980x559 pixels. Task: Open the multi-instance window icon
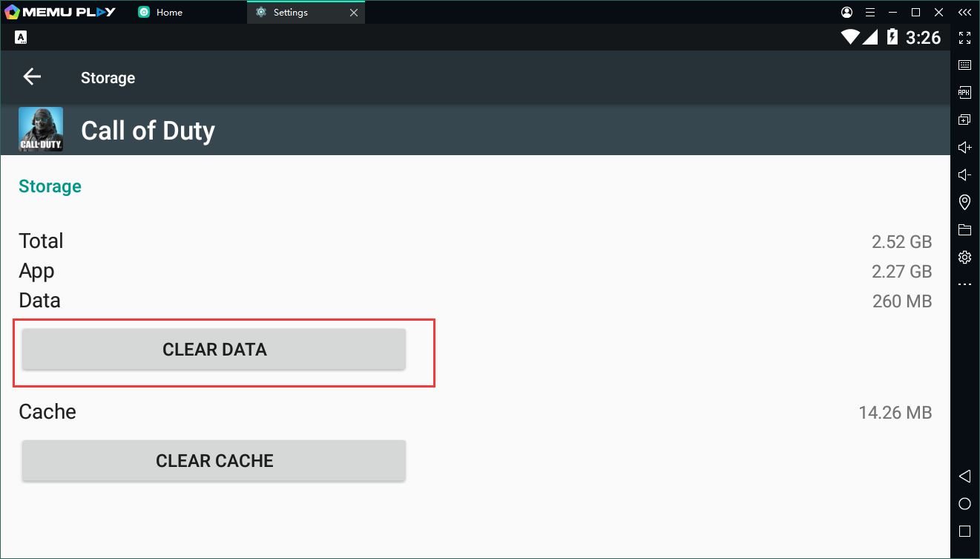coord(964,120)
